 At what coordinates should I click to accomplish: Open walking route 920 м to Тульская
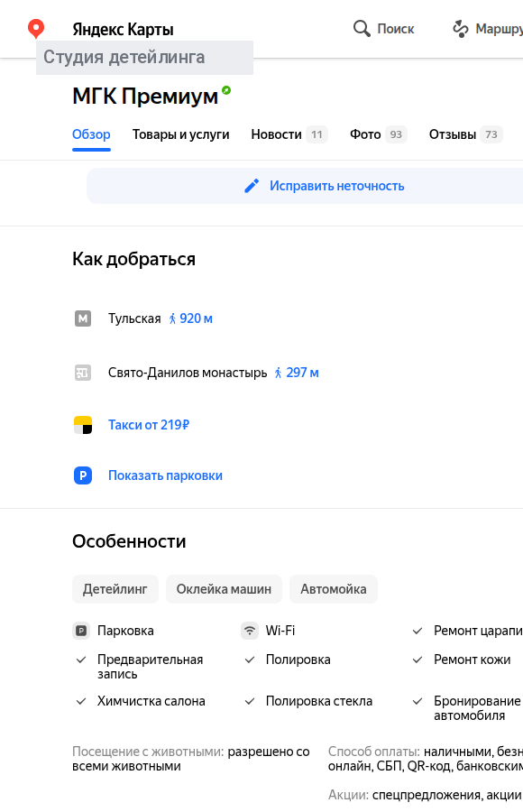[x=191, y=318]
